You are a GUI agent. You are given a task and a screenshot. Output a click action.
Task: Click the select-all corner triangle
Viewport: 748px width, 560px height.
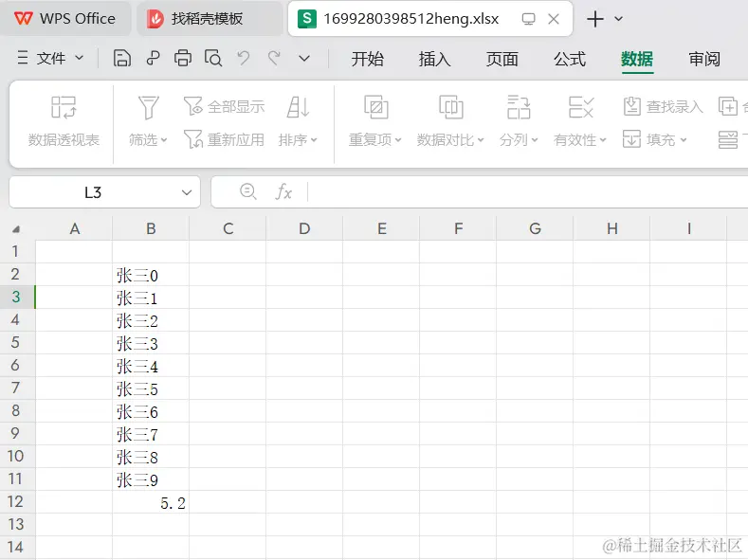(16, 229)
